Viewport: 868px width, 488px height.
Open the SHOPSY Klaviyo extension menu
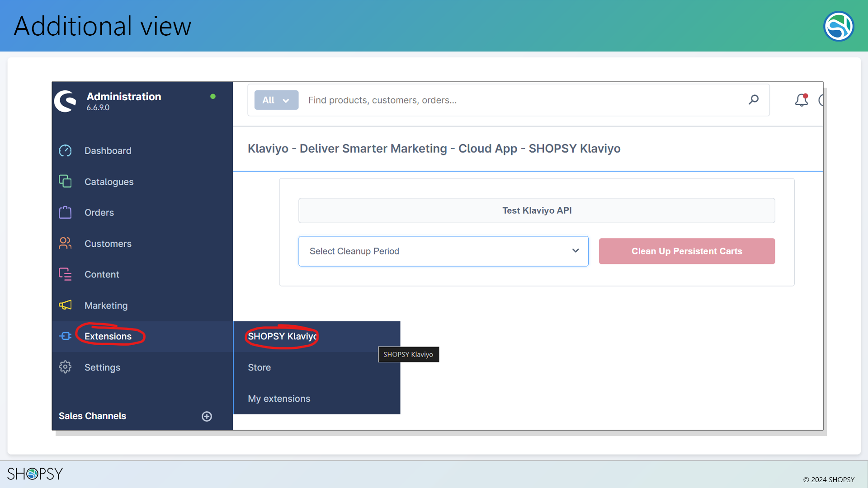click(x=283, y=336)
